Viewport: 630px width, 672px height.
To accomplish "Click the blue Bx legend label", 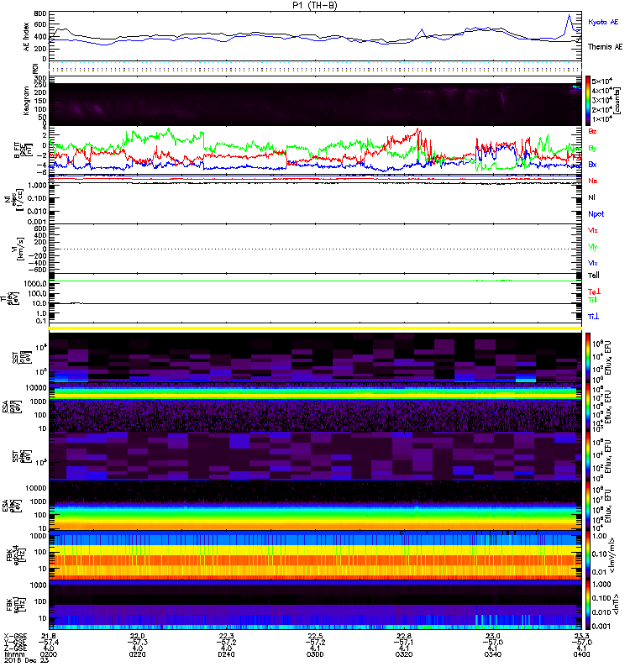I will pos(592,164).
